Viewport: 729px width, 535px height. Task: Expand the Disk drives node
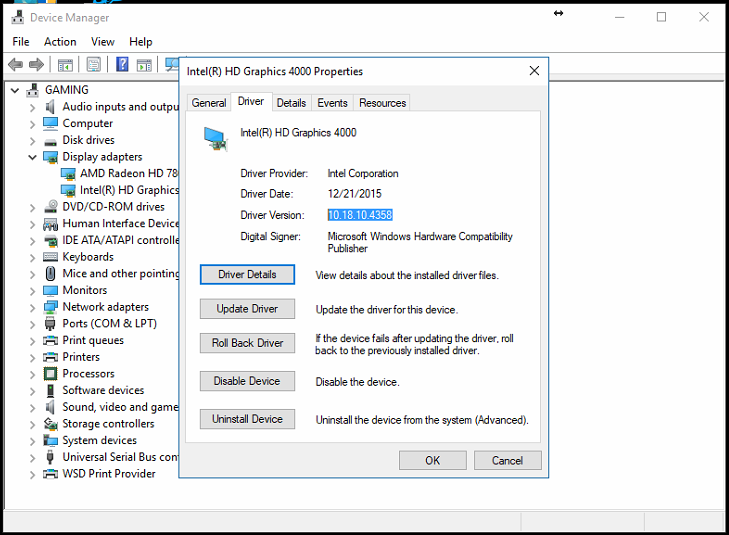(x=32, y=141)
